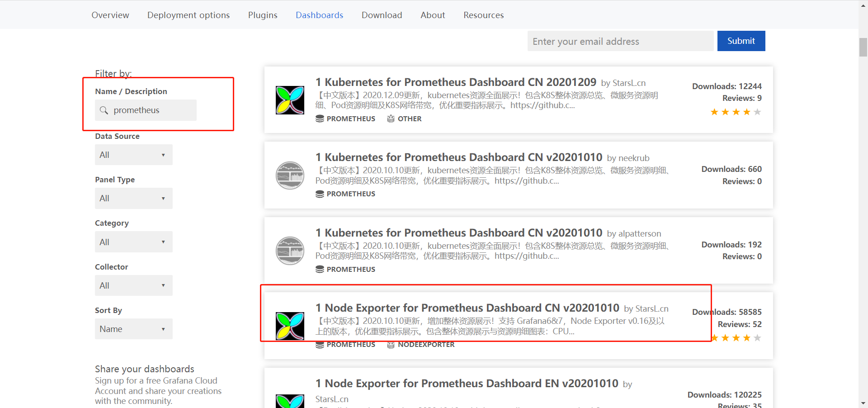
Task: Click Prometheus database icon on neekrub card
Action: (320, 194)
